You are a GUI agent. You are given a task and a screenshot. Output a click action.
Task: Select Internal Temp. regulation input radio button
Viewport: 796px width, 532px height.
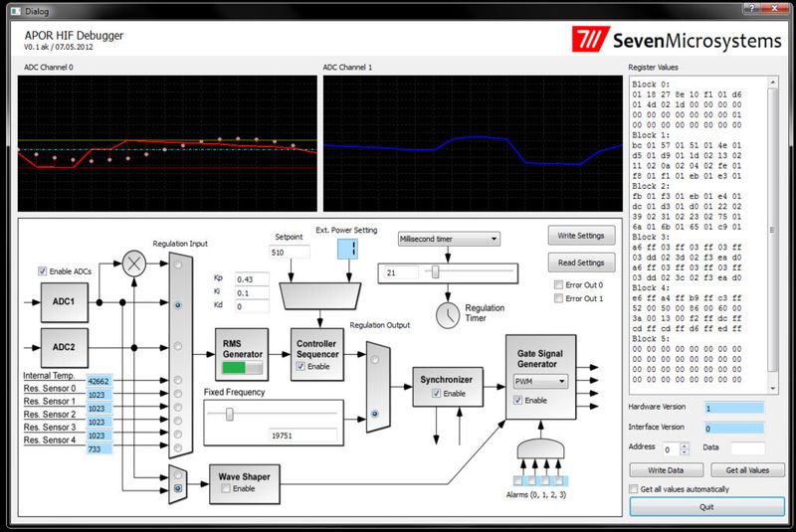(178, 380)
